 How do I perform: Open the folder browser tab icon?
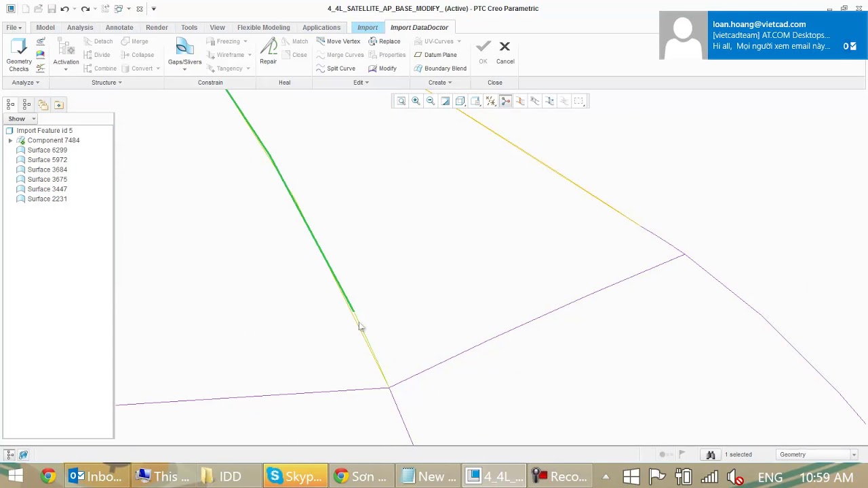[x=43, y=104]
